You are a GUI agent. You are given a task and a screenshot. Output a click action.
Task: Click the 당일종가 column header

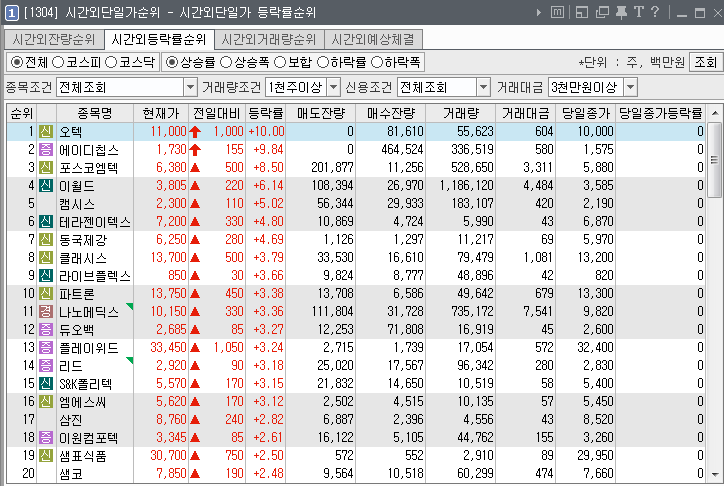click(x=585, y=113)
